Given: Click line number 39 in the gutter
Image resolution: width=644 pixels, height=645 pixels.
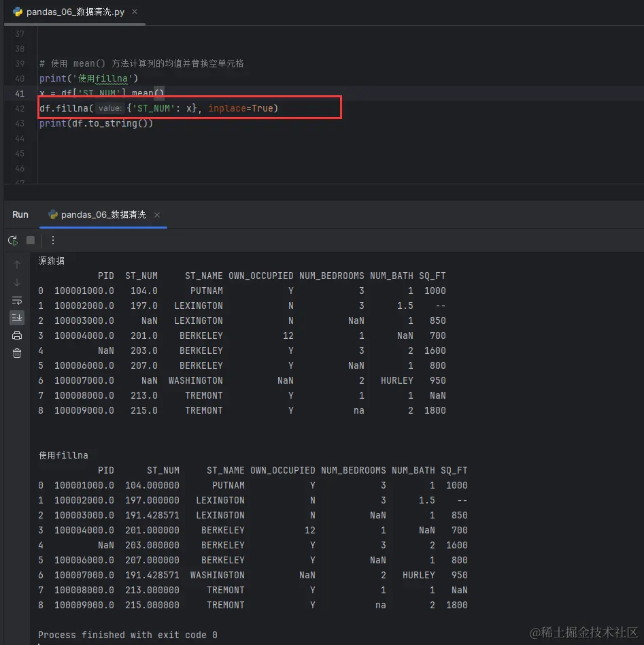Looking at the screenshot, I should click(20, 63).
